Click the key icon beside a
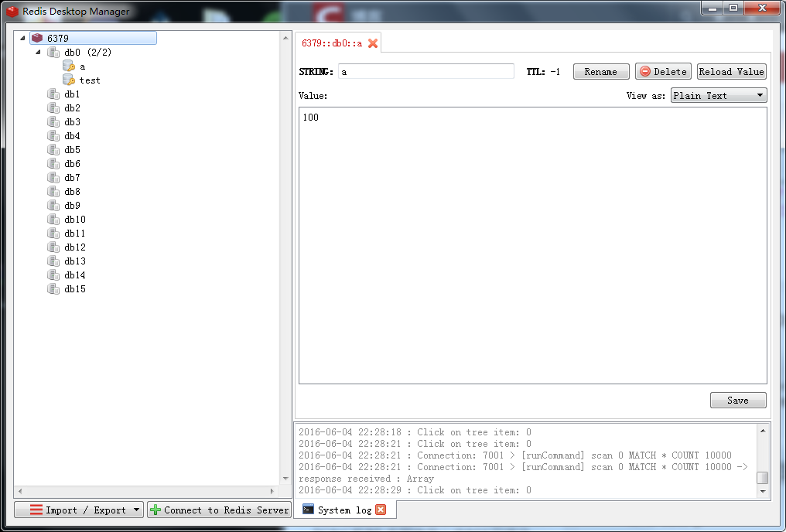The height and width of the screenshot is (532, 786). [69, 66]
